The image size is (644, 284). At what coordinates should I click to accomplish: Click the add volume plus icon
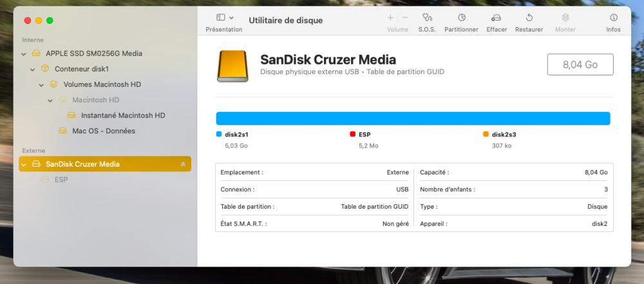coord(390,17)
